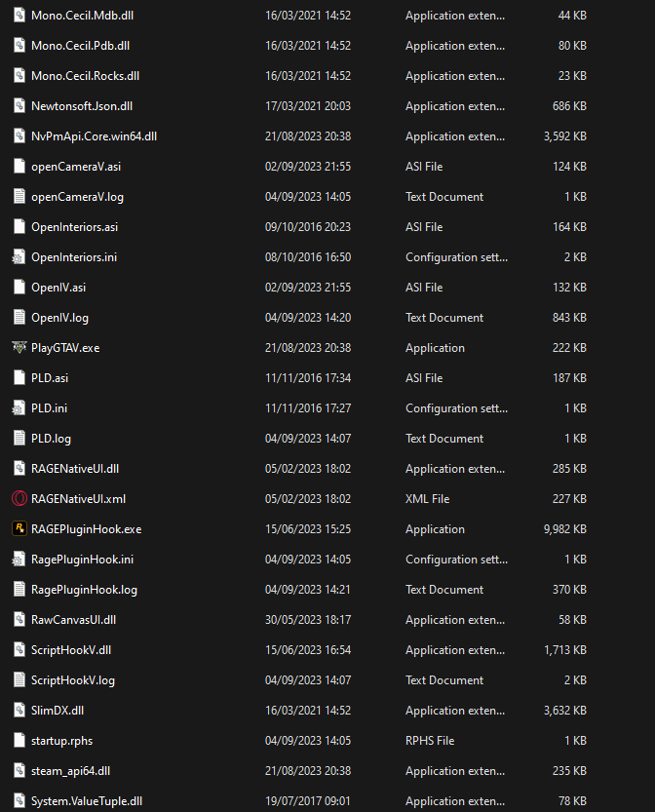
Task: Select the file name OpenIV.log
Action: [x=59, y=318]
